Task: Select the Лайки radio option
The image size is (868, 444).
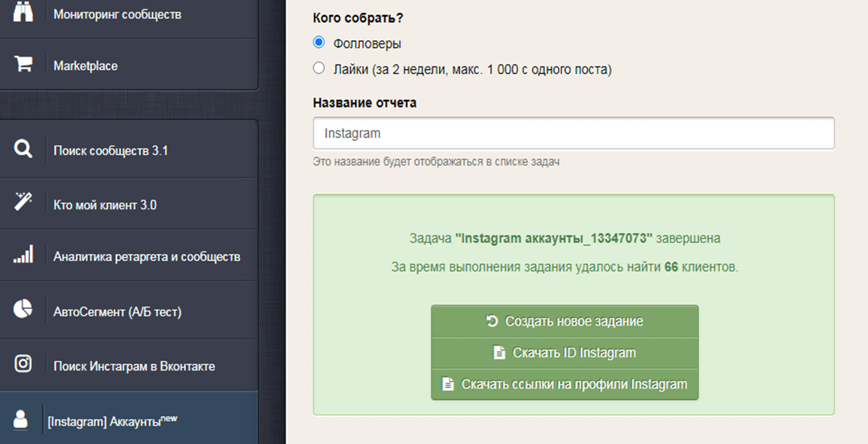Action: coord(319,68)
